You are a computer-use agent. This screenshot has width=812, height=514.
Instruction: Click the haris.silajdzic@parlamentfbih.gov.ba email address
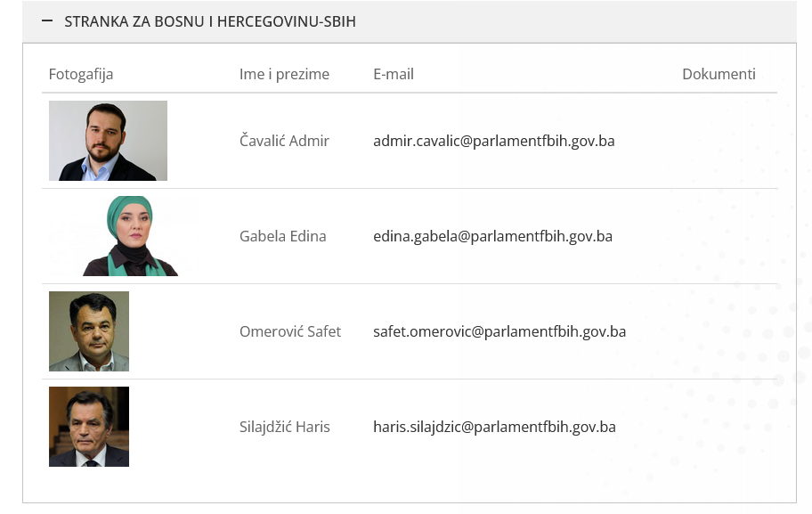pyautogui.click(x=494, y=427)
